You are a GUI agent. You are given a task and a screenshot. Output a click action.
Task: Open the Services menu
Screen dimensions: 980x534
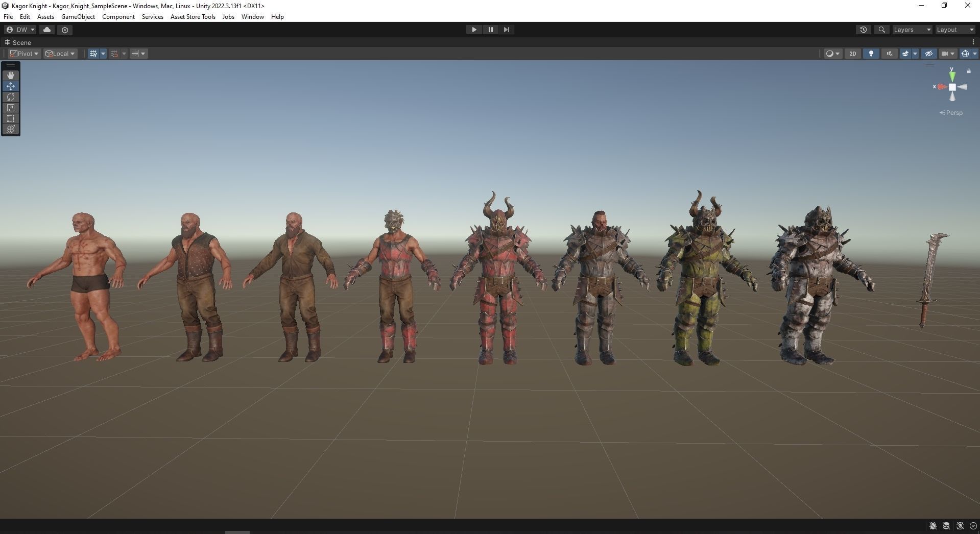(153, 17)
